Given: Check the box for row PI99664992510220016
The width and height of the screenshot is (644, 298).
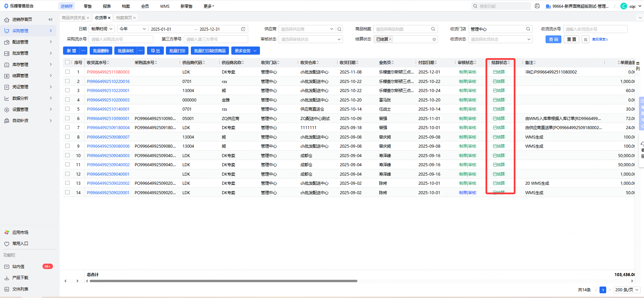Looking at the screenshot, I should pos(67,81).
